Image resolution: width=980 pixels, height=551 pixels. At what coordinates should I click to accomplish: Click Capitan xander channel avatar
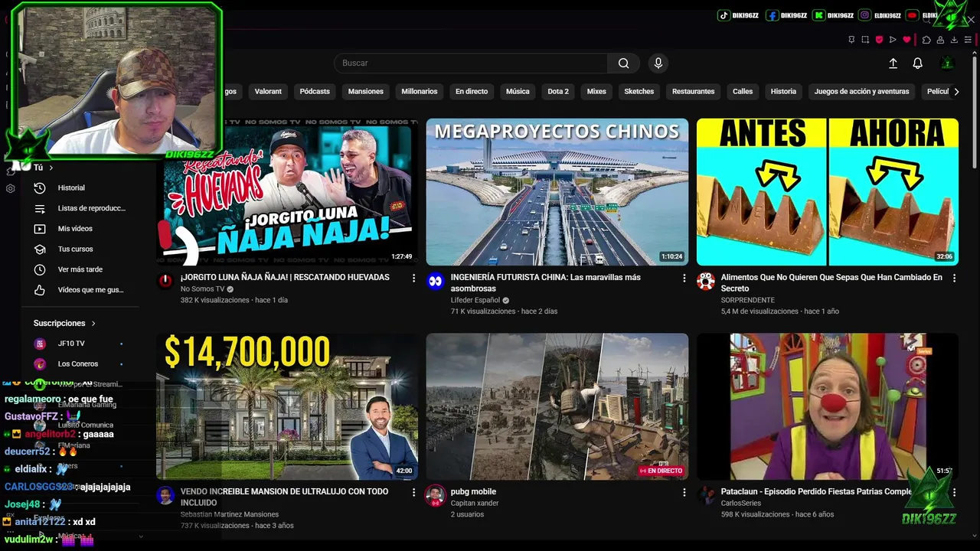pyautogui.click(x=436, y=495)
